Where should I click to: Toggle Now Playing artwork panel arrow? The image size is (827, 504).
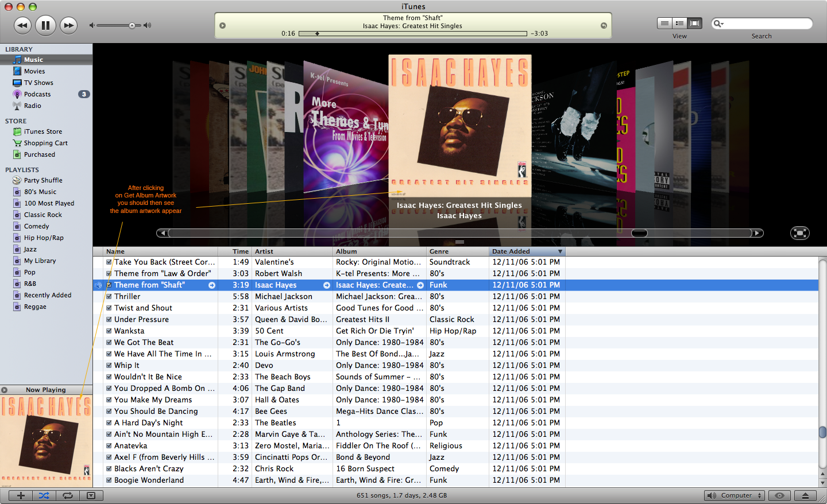click(5, 390)
